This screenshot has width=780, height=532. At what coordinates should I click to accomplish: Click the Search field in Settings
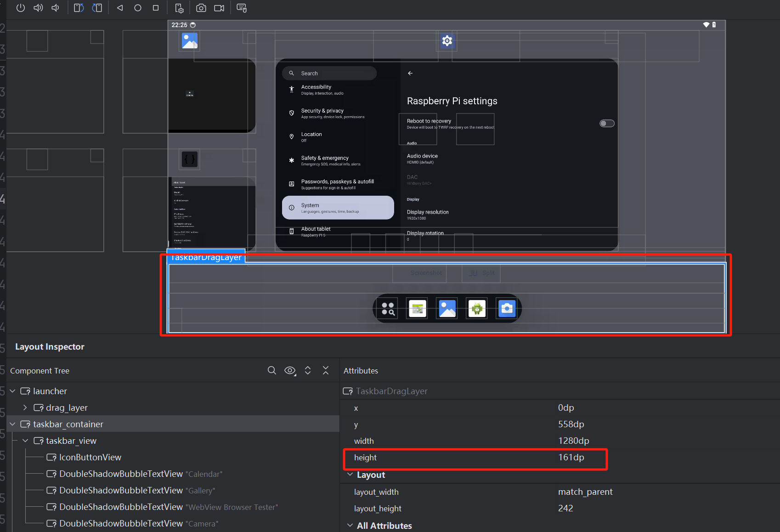(x=329, y=73)
